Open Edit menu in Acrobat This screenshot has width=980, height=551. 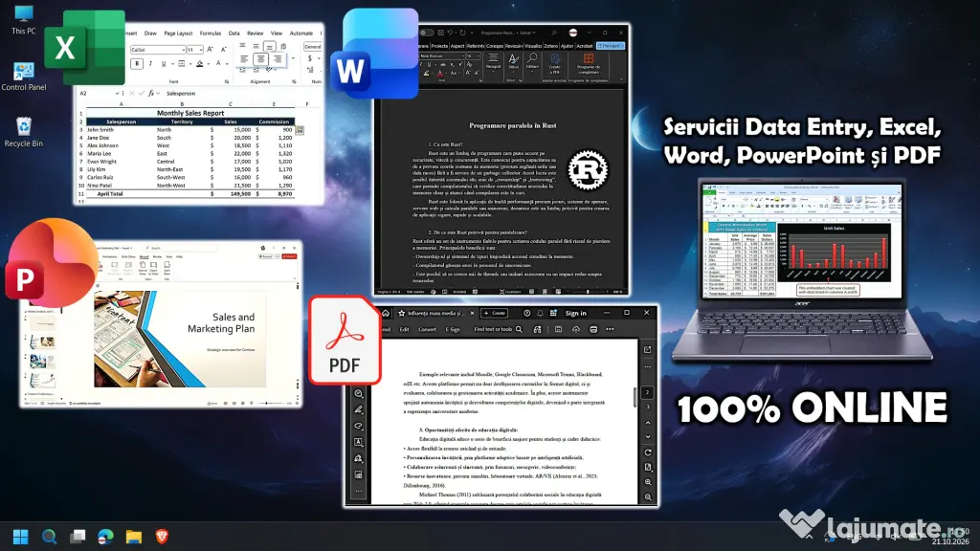click(405, 329)
